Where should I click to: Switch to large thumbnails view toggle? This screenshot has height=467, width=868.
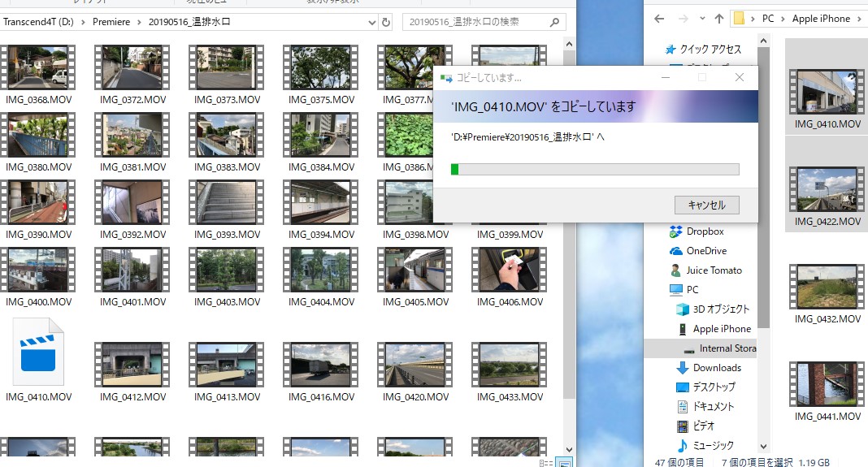pos(563,462)
